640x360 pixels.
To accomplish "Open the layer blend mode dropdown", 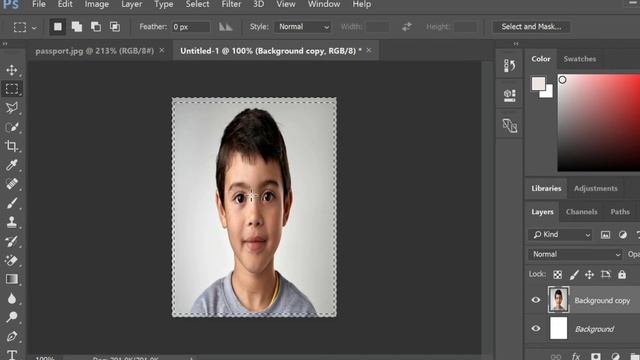I will coord(576,254).
